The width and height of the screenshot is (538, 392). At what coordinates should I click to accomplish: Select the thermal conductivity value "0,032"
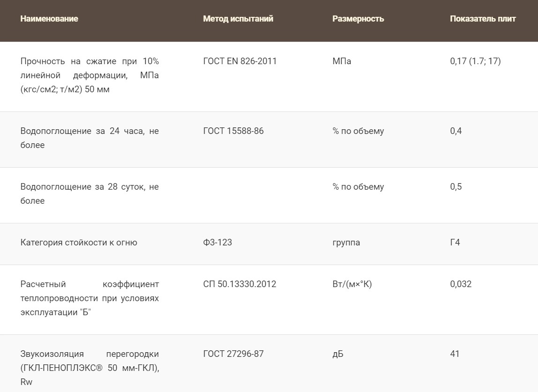[x=461, y=284]
